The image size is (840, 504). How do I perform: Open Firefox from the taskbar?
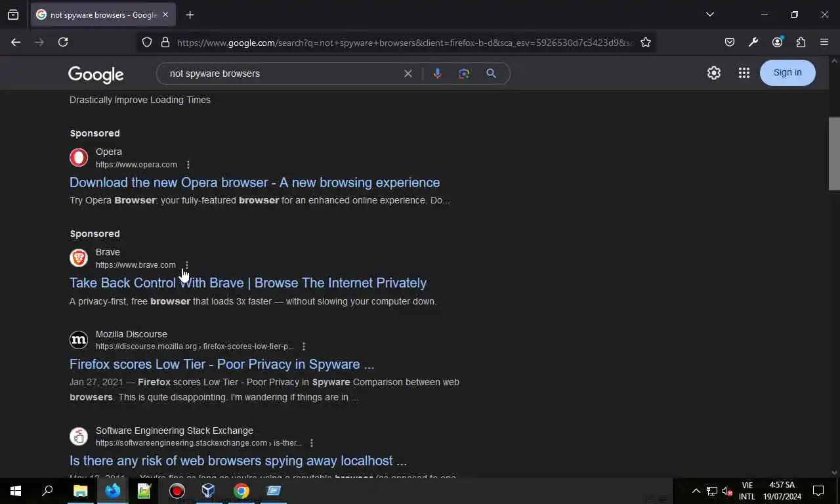(x=113, y=491)
